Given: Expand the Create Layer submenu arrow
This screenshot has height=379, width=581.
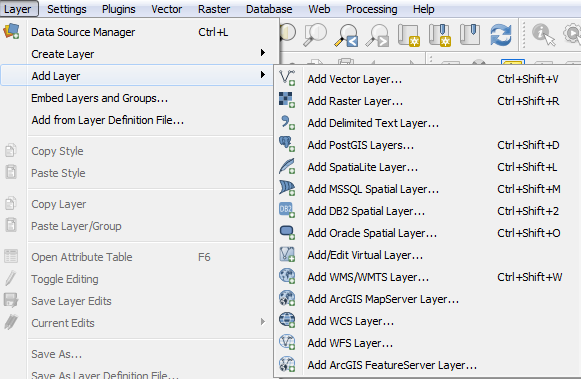Looking at the screenshot, I should coord(263,53).
